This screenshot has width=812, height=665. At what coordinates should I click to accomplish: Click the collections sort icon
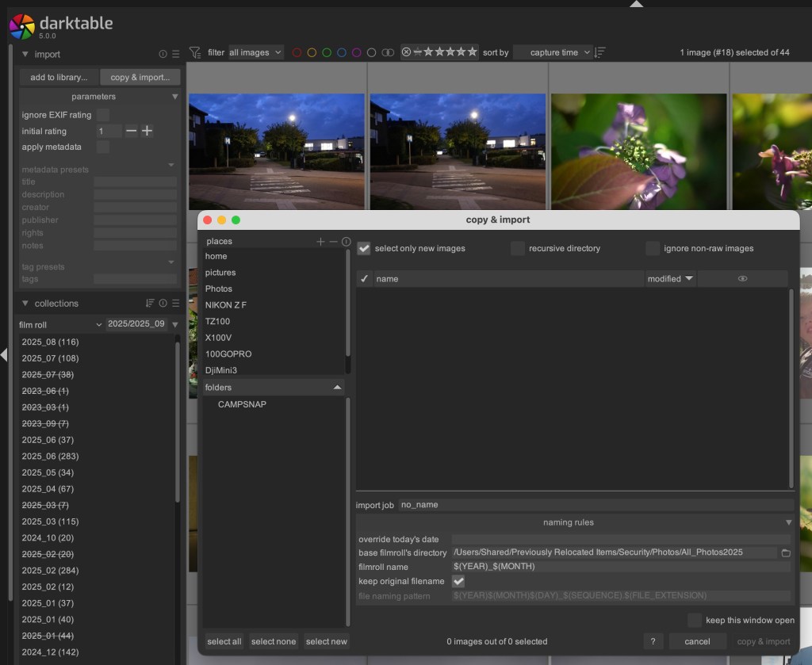tap(150, 304)
